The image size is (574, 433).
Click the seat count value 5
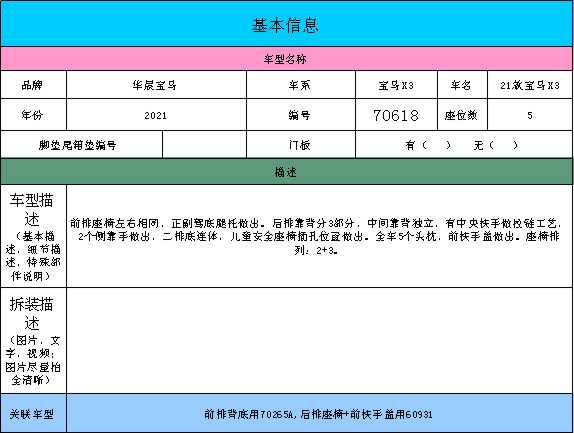click(x=530, y=115)
